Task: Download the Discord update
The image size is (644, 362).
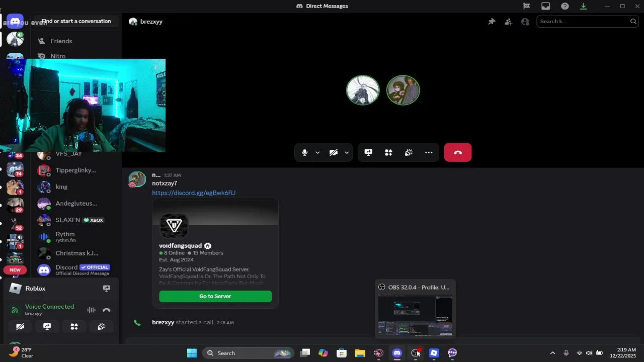Action: [x=583, y=6]
